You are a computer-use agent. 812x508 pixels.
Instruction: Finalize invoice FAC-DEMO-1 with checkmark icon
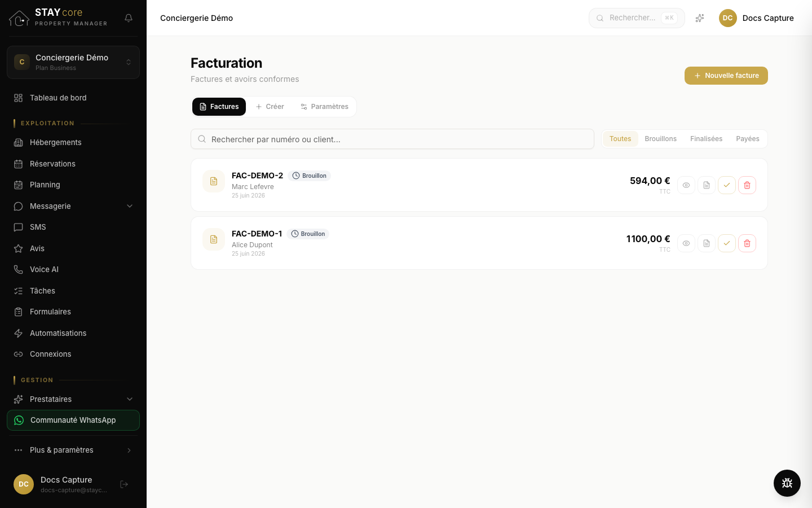pyautogui.click(x=727, y=243)
